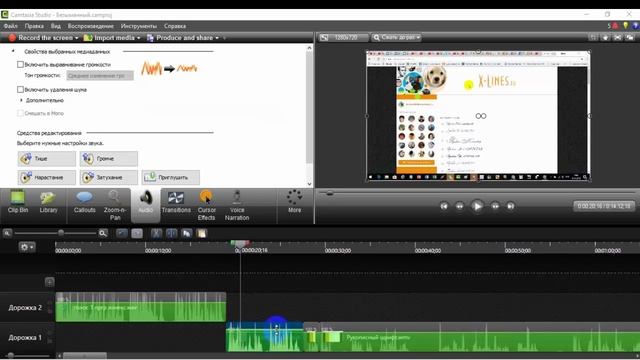Screen dimensions: 640x360
Task: Open the Zoom-n-Pan tool
Action: 115,205
